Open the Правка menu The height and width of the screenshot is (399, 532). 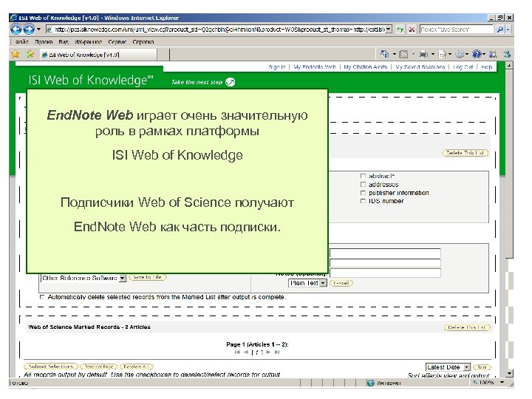tap(44, 41)
